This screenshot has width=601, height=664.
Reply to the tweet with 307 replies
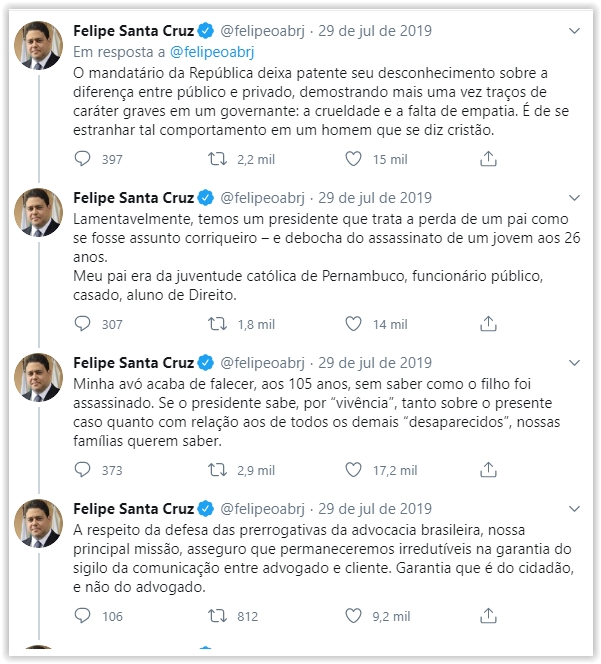point(83,324)
